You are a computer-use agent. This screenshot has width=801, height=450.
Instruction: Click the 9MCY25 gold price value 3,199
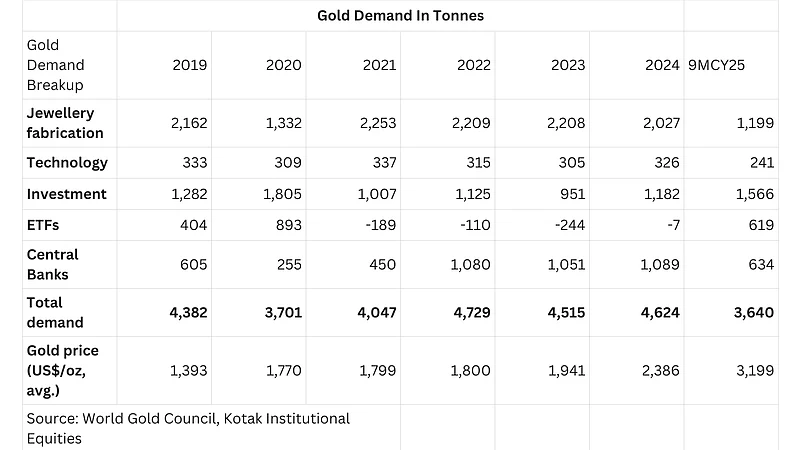[x=754, y=371]
